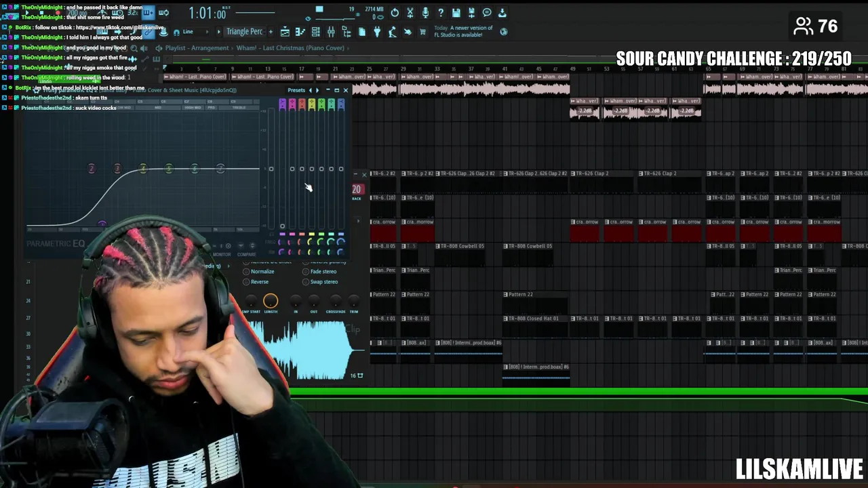868x488 pixels.
Task: Click the project pages document icon
Action: click(x=362, y=31)
